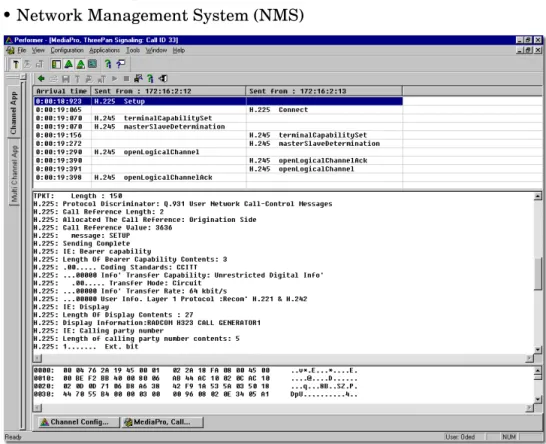546x444 pixels.
Task: Click the decode pane horizontal scroll right arrow
Action: (529, 358)
